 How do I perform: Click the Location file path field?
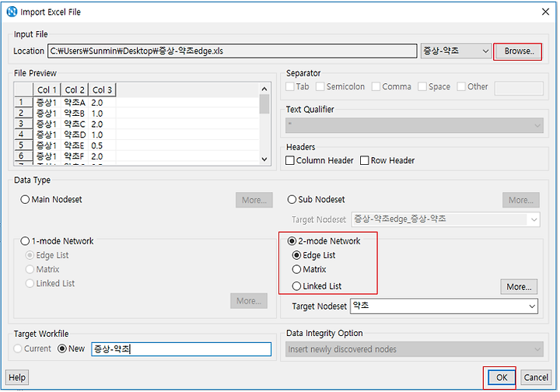pos(232,51)
